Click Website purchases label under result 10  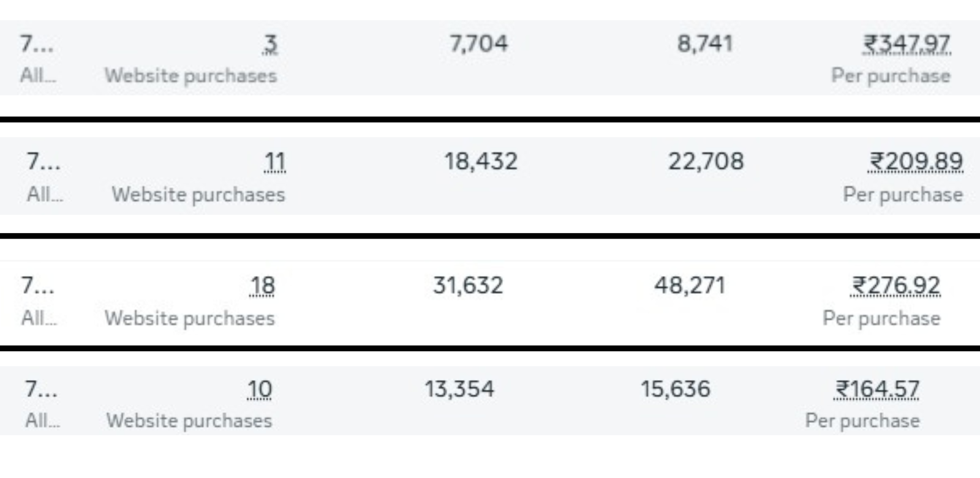point(189,421)
